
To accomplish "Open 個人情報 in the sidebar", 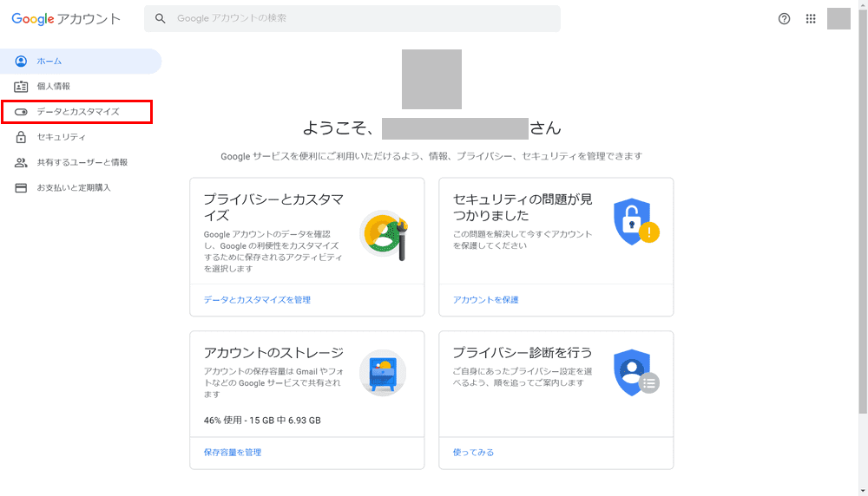I will pyautogui.click(x=81, y=86).
